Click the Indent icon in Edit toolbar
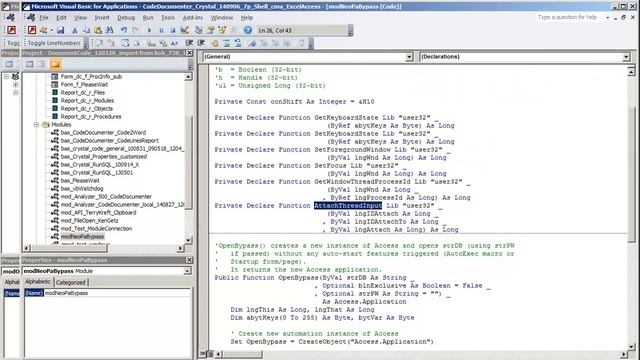 coord(189,43)
